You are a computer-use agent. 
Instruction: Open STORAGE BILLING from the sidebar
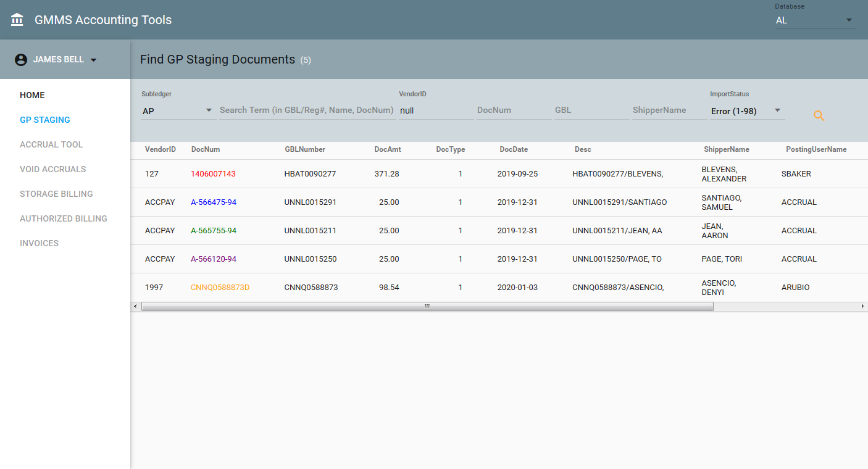tap(56, 194)
